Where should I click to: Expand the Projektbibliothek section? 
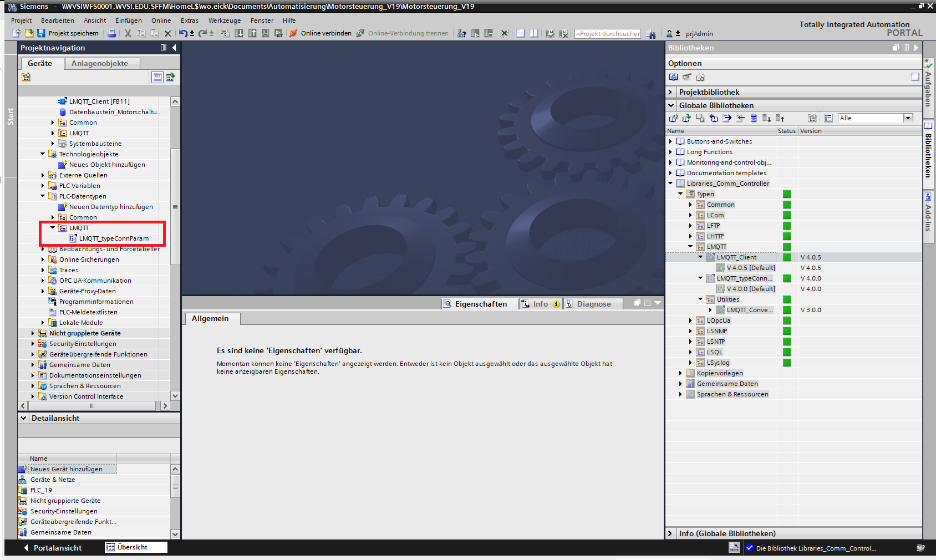tap(670, 92)
